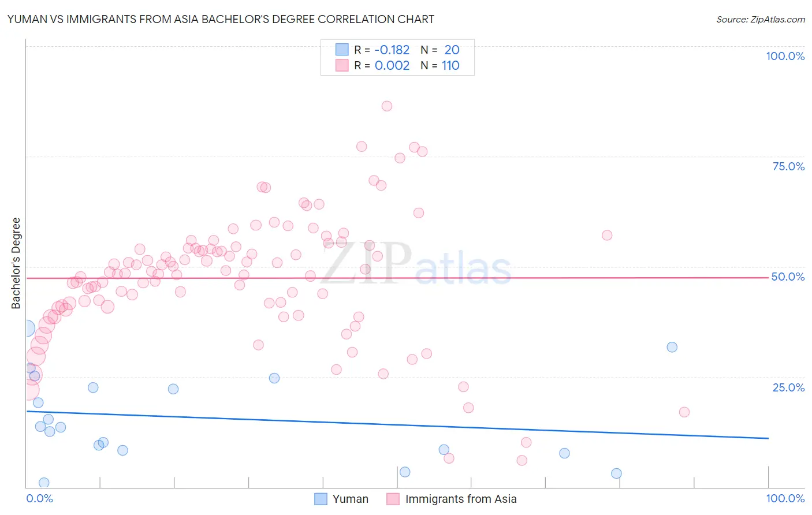Click the lowest blue point near the origin
812x515 pixels.
point(44,483)
